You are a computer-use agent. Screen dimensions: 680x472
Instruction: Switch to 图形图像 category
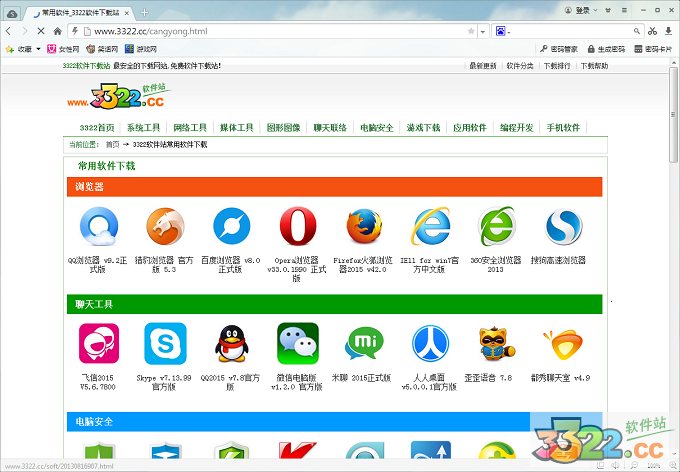(x=283, y=128)
